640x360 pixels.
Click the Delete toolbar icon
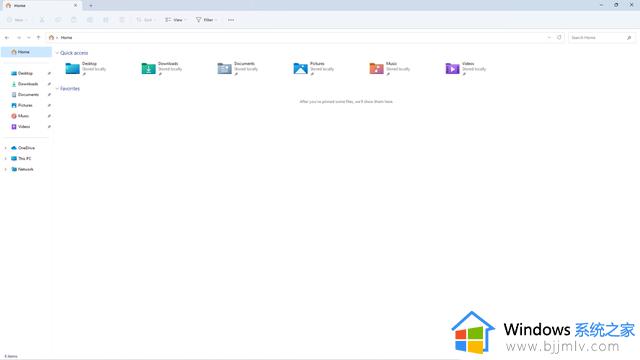pos(122,20)
